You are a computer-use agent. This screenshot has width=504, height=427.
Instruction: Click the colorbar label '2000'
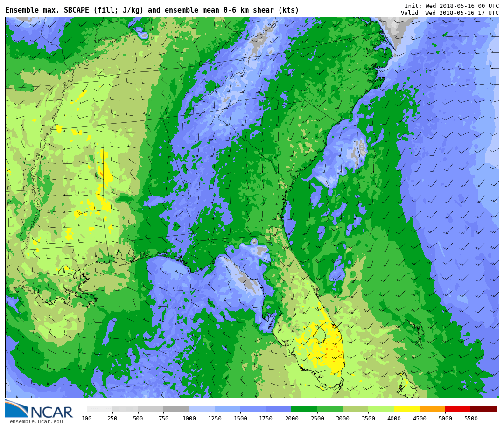point(292,418)
